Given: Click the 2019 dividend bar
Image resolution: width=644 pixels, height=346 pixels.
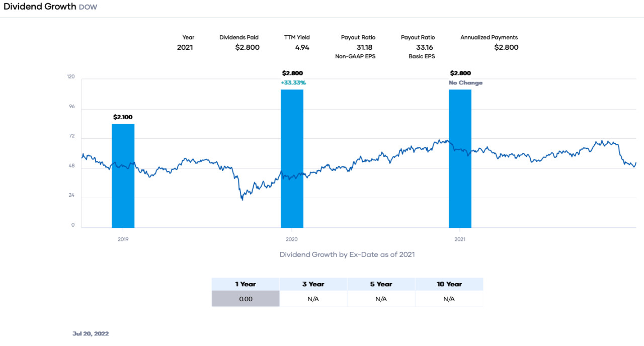Looking at the screenshot, I should pos(123,176).
